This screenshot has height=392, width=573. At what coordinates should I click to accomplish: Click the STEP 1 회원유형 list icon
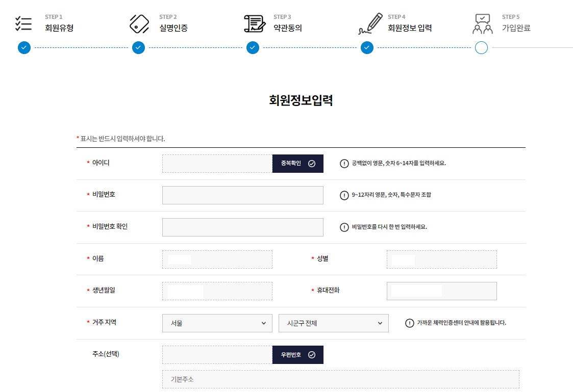coord(23,22)
